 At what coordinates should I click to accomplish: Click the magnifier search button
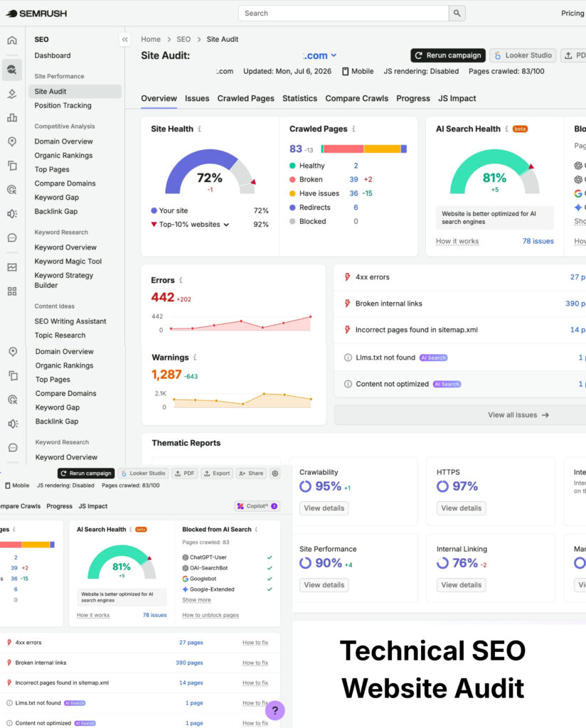(457, 14)
